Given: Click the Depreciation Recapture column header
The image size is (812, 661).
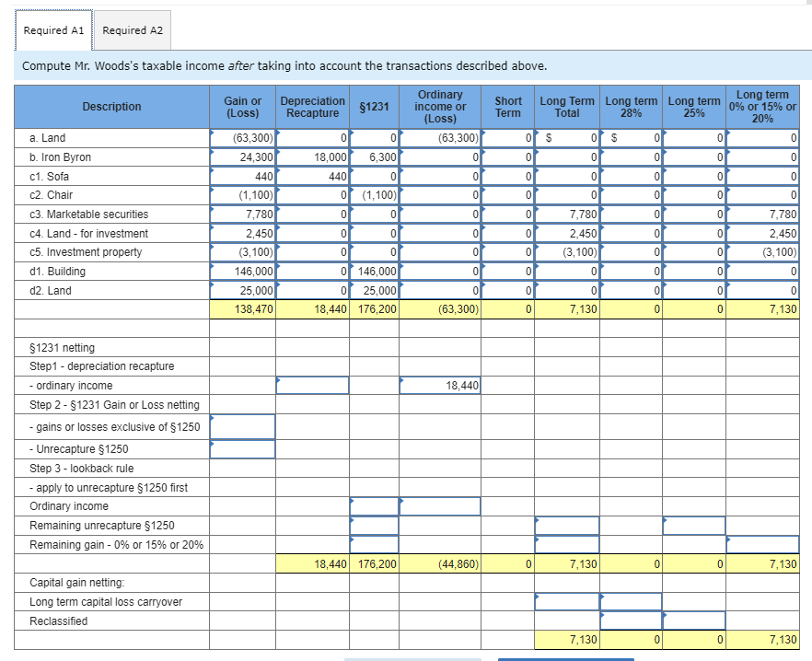Looking at the screenshot, I should pos(312,107).
